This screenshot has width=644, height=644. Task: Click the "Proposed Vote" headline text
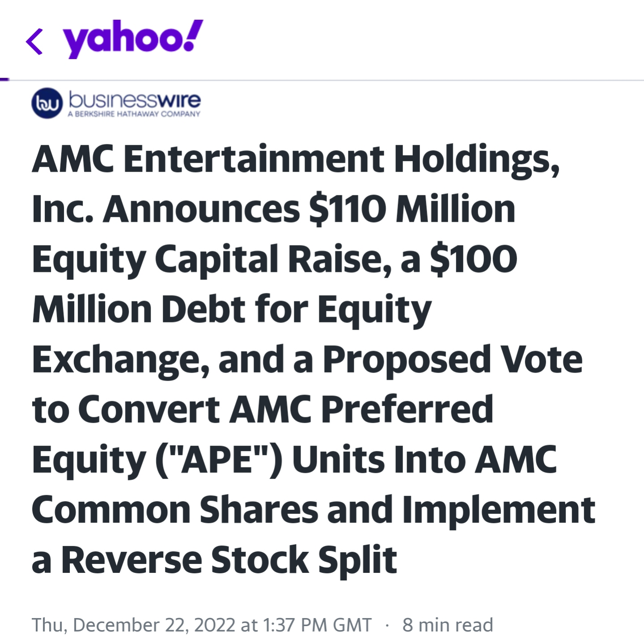click(x=453, y=360)
